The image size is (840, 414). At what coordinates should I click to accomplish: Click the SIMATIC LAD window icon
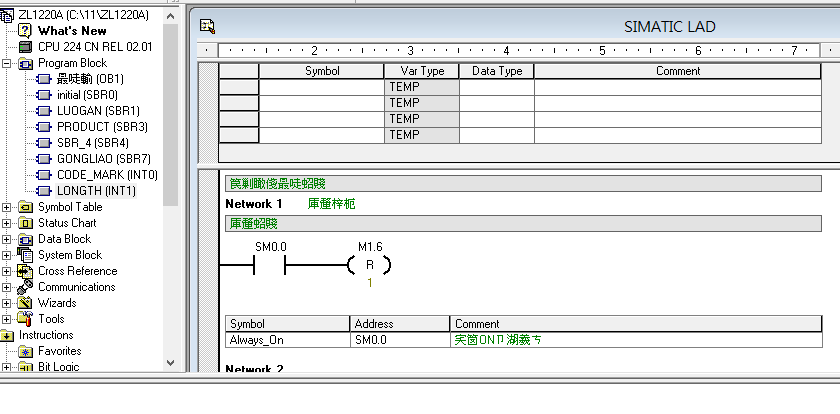pos(207,27)
